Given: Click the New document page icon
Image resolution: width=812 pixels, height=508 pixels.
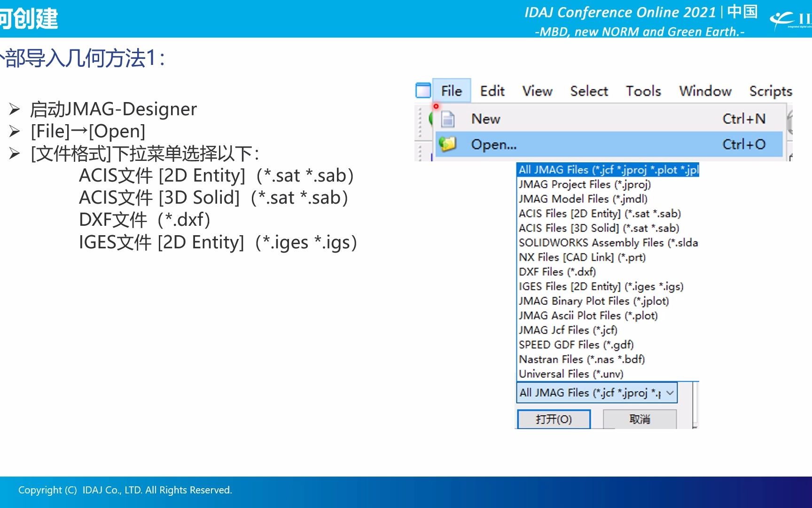Looking at the screenshot, I should coord(448,119).
